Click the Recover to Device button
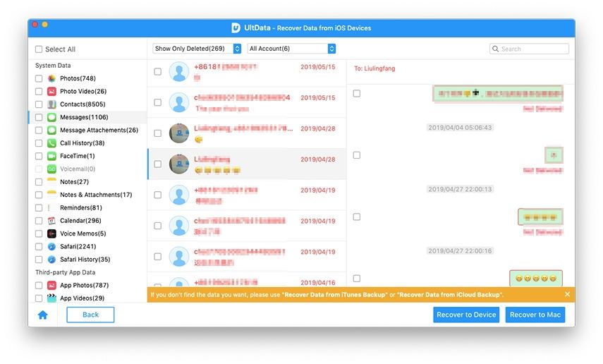Image resolution: width=603 pixels, height=364 pixels. point(466,315)
